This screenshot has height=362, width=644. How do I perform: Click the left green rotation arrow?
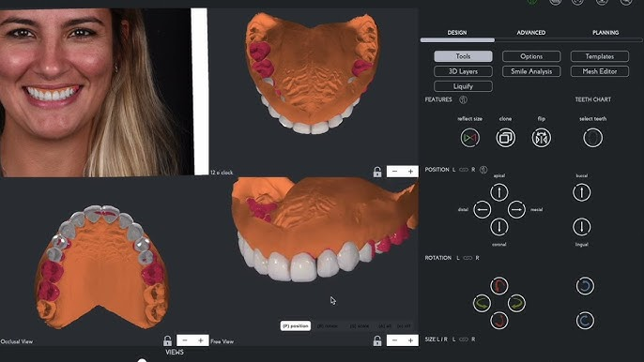coord(482,303)
